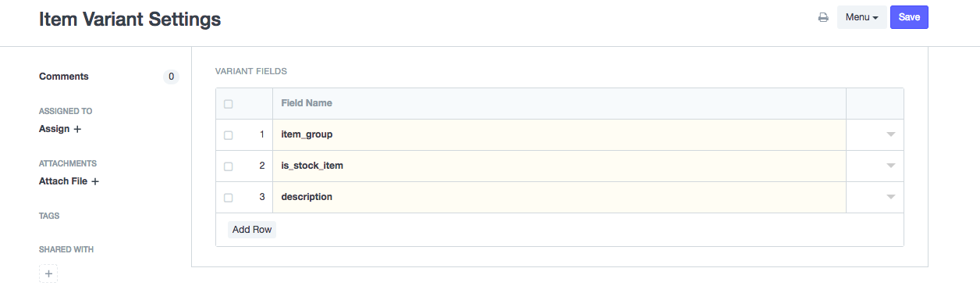Select the item_group field name cell

[x=559, y=134]
